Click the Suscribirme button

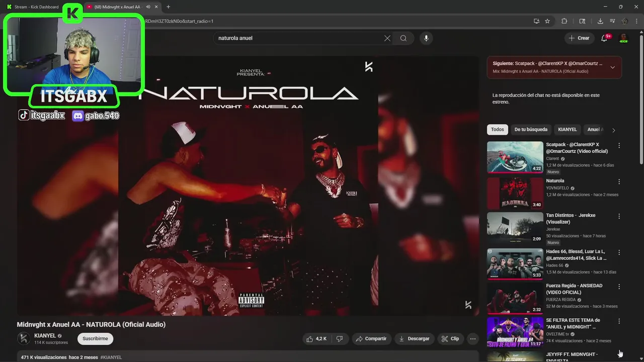coord(96,339)
